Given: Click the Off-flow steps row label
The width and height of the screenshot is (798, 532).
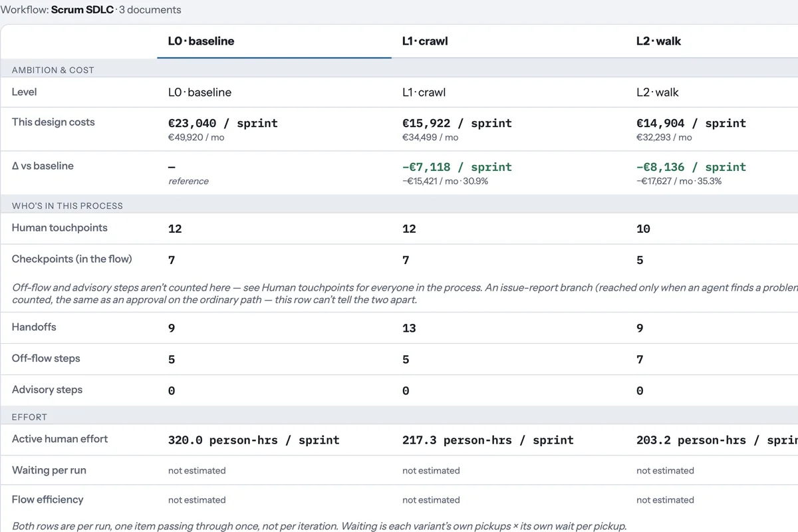Looking at the screenshot, I should [x=46, y=358].
